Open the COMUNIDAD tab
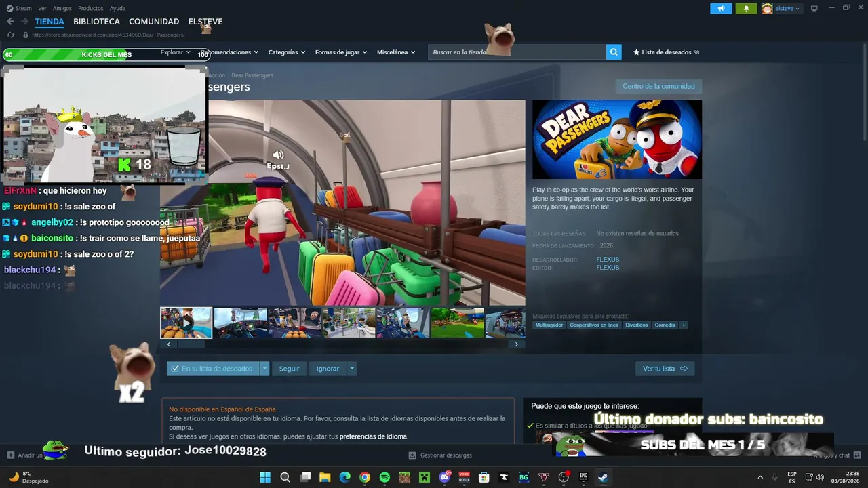 [x=154, y=22]
